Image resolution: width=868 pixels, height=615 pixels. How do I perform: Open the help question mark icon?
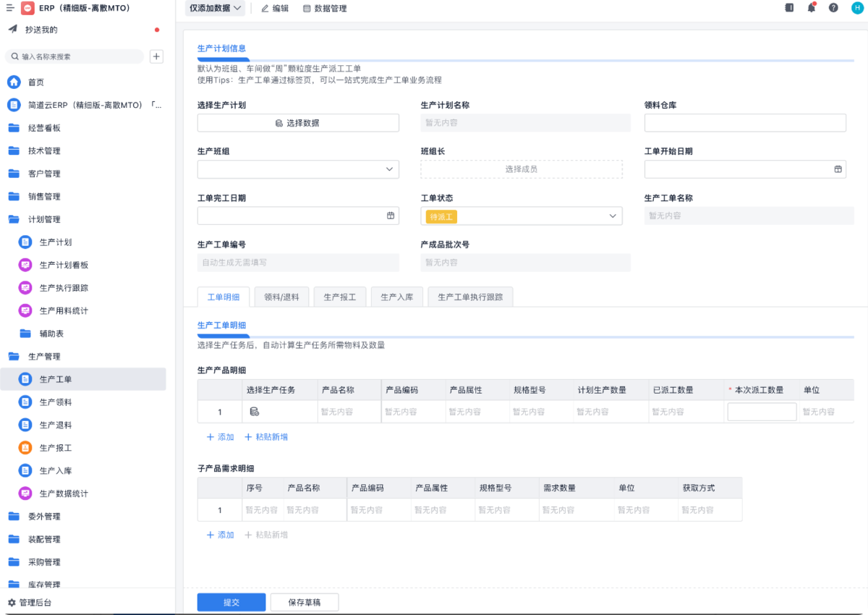pos(833,8)
